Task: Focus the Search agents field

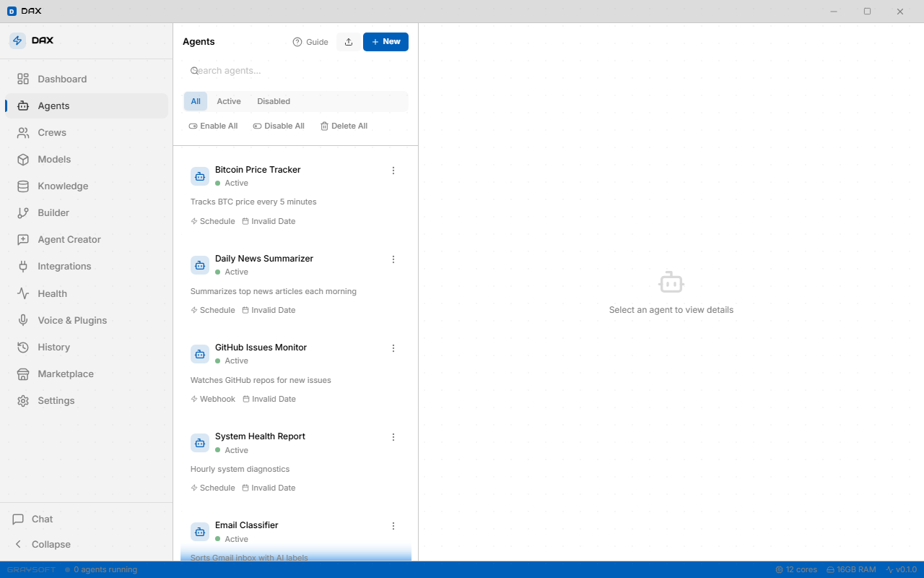Action: coord(296,71)
